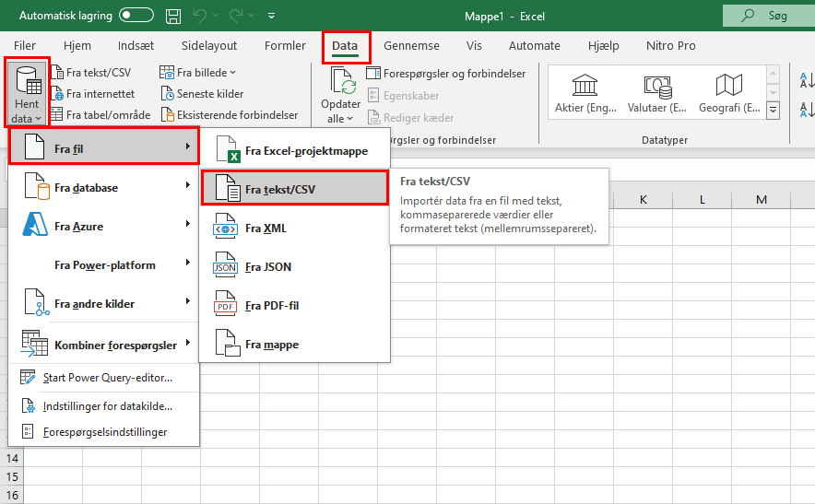
Task: Choose Fra mappe in submenu
Action: [x=295, y=345]
